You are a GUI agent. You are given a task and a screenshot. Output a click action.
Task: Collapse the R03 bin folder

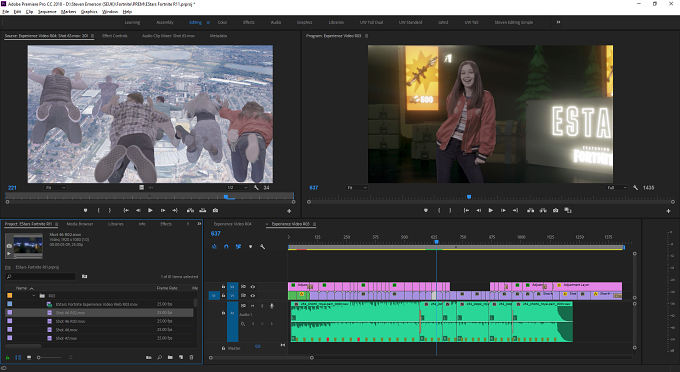pos(34,296)
